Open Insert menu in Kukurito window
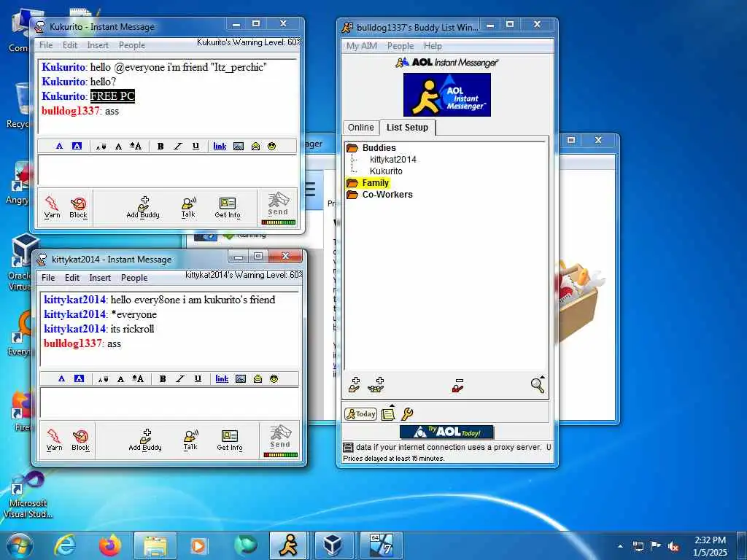The height and width of the screenshot is (560, 747). pyautogui.click(x=98, y=45)
